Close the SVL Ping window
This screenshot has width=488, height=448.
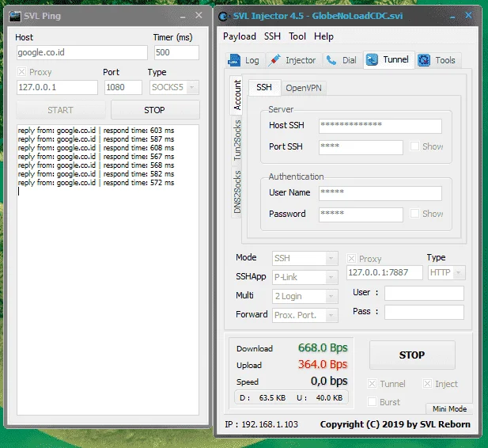[199, 15]
